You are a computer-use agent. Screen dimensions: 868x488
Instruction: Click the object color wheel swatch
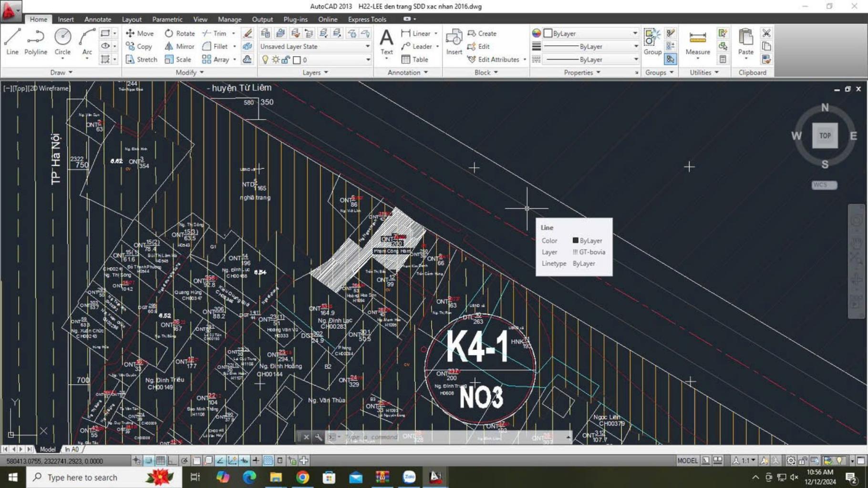point(537,33)
